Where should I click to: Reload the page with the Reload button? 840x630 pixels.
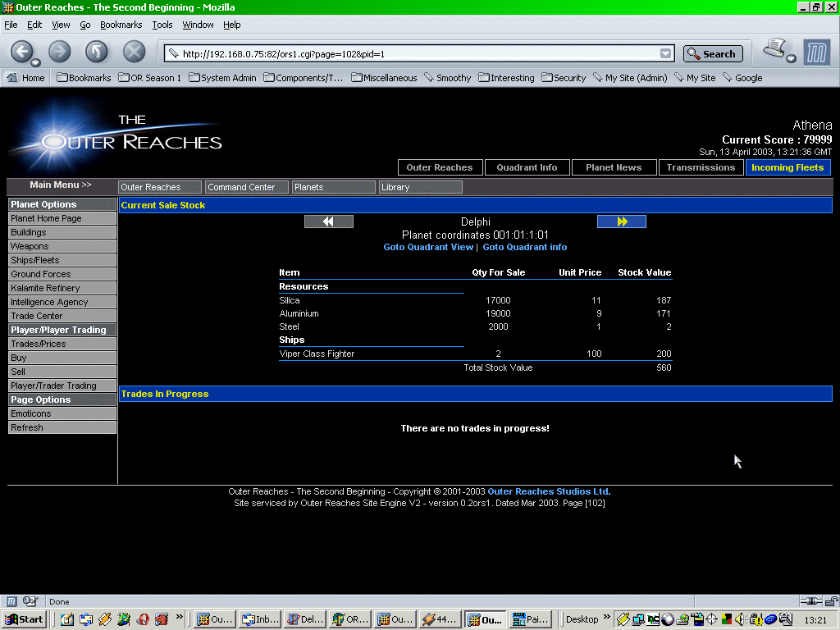pyautogui.click(x=97, y=52)
